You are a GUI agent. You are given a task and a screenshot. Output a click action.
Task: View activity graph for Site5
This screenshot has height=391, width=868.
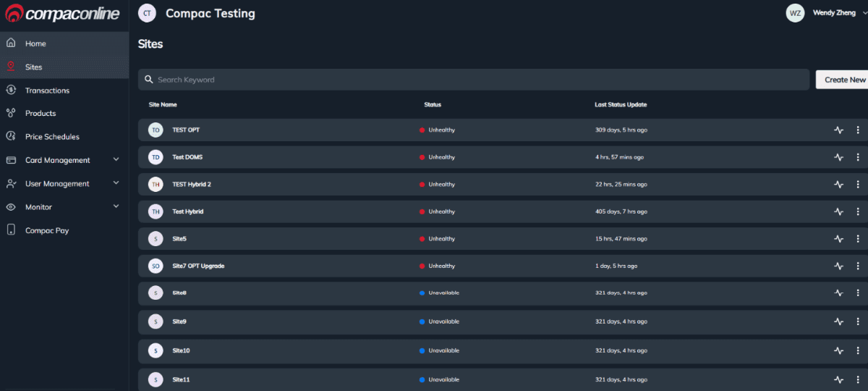coord(838,239)
